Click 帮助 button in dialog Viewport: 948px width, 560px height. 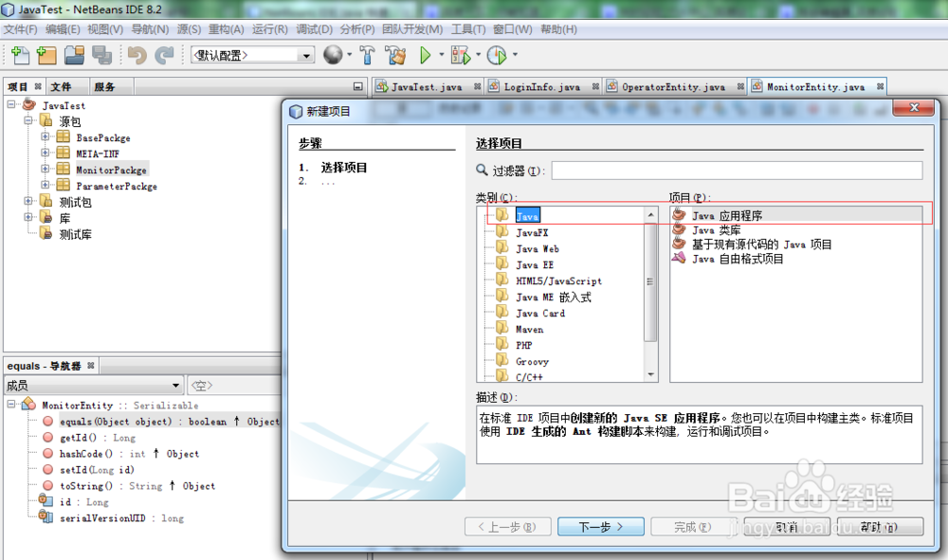coord(881,527)
